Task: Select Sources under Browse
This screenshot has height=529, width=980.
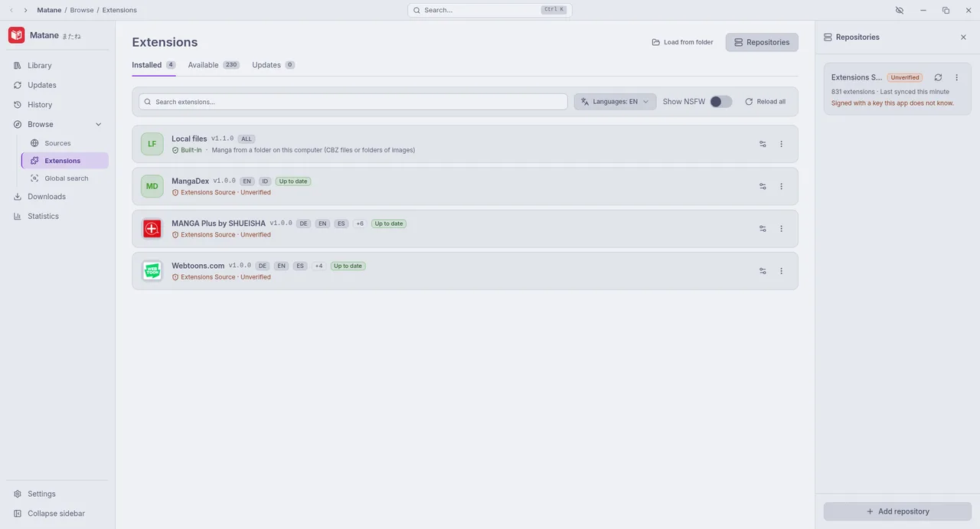Action: click(65, 143)
